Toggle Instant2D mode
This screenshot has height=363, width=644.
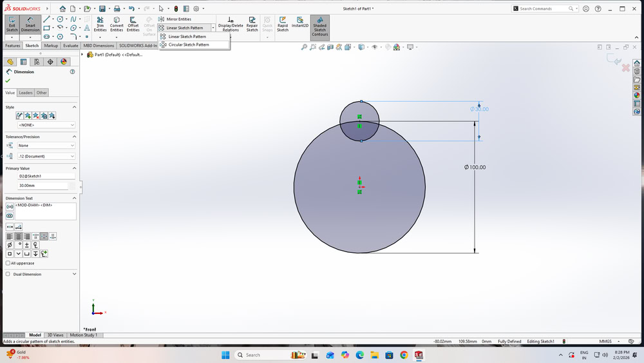coord(300,22)
